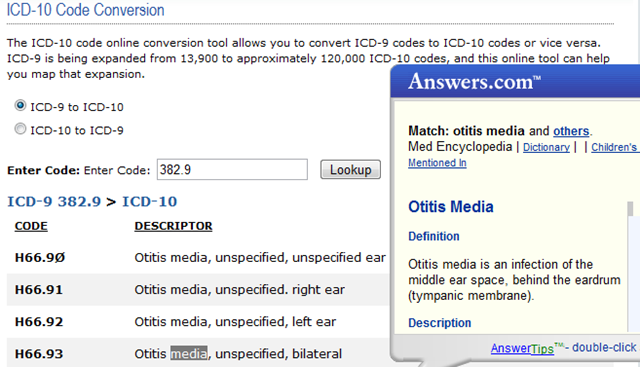Image resolution: width=640 pixels, height=367 pixels.
Task: Select the ICD-9 to ICD-10 radio button
Action: coord(20,106)
